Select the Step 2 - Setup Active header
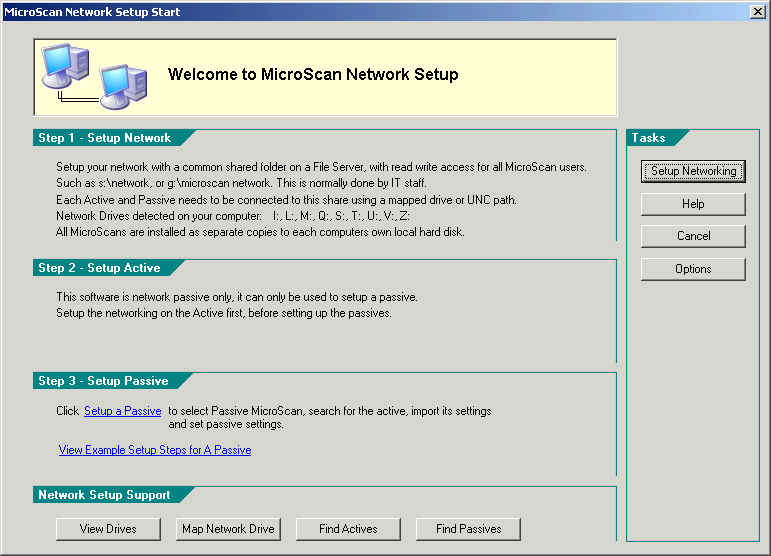This screenshot has height=556, width=771. [99, 268]
